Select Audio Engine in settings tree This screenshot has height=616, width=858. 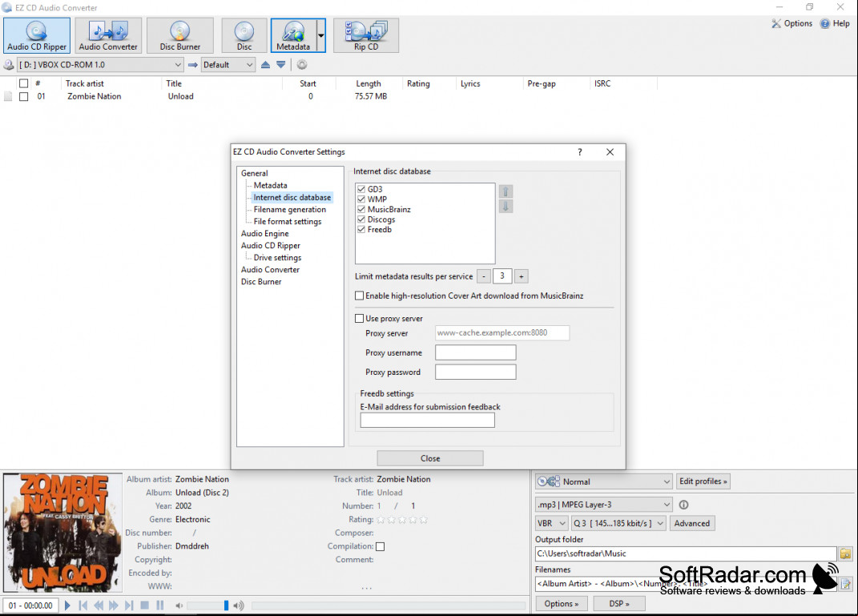click(x=265, y=234)
